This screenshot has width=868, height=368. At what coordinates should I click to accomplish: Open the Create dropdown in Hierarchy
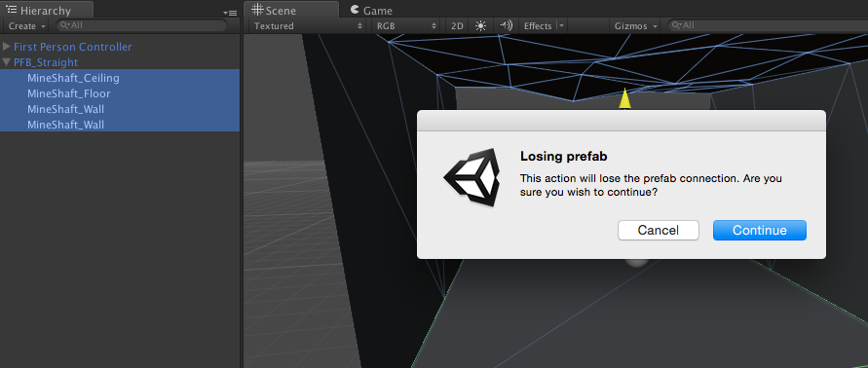click(27, 26)
